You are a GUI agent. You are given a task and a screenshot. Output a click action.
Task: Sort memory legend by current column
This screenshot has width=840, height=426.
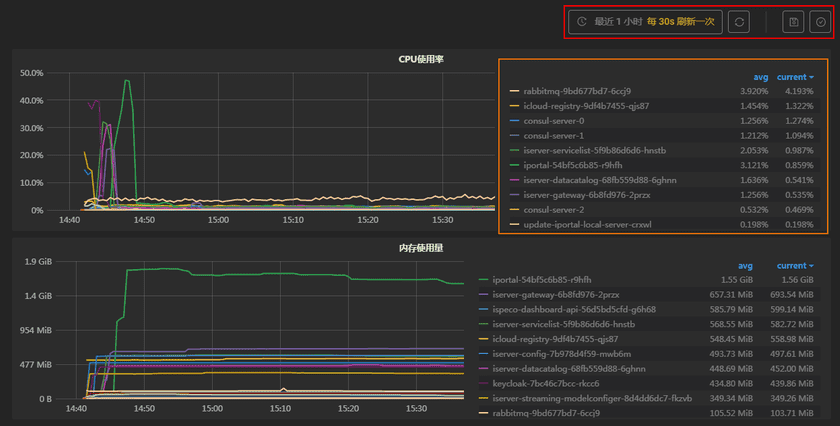pyautogui.click(x=795, y=266)
